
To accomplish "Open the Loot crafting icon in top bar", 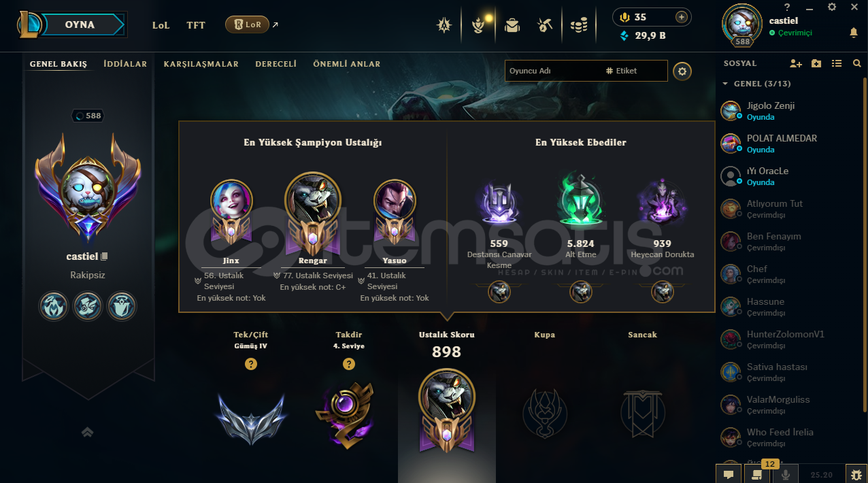I will [544, 26].
